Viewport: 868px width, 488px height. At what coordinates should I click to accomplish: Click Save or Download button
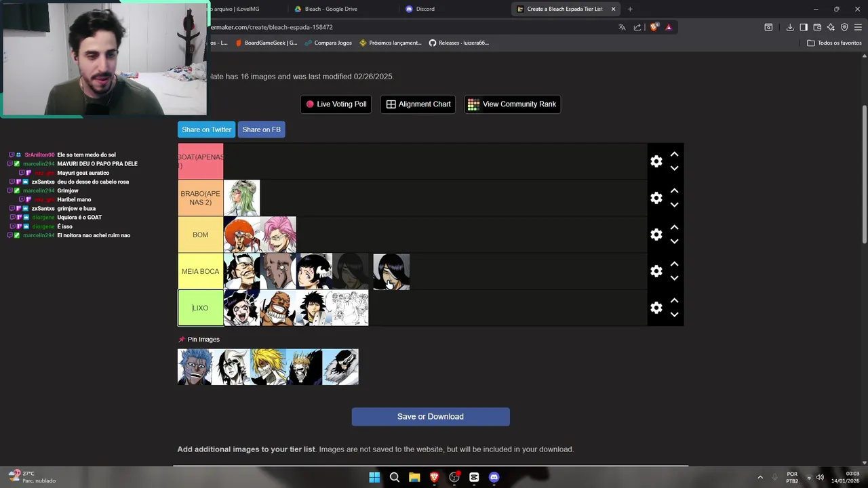pyautogui.click(x=431, y=417)
